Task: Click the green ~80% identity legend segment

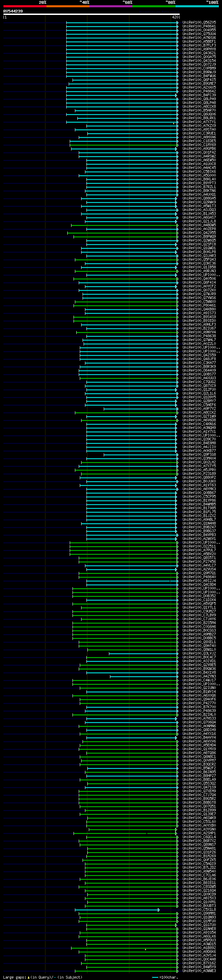Action: pyautogui.click(x=154, y=6)
